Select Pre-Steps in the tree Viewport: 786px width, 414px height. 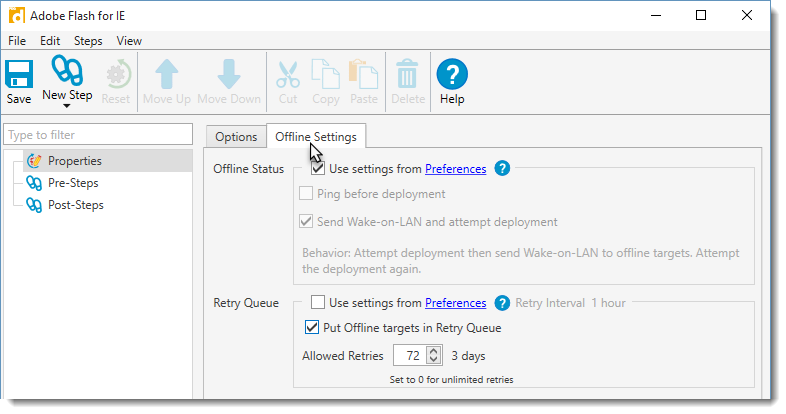[x=73, y=183]
